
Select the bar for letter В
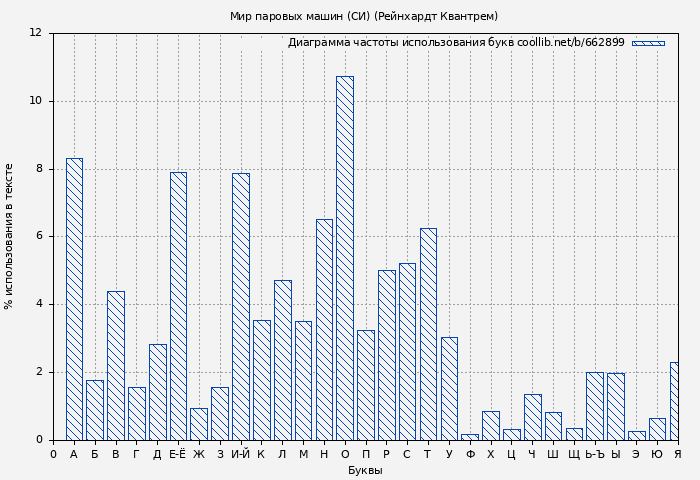click(115, 365)
